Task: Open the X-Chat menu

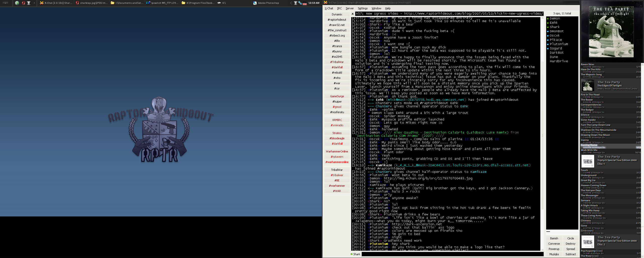Action: click(329, 8)
